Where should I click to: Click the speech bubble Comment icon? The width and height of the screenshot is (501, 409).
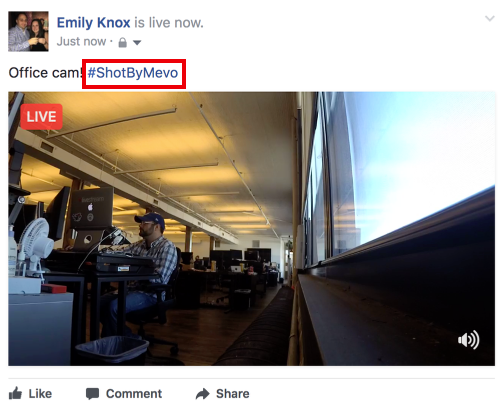click(92, 394)
